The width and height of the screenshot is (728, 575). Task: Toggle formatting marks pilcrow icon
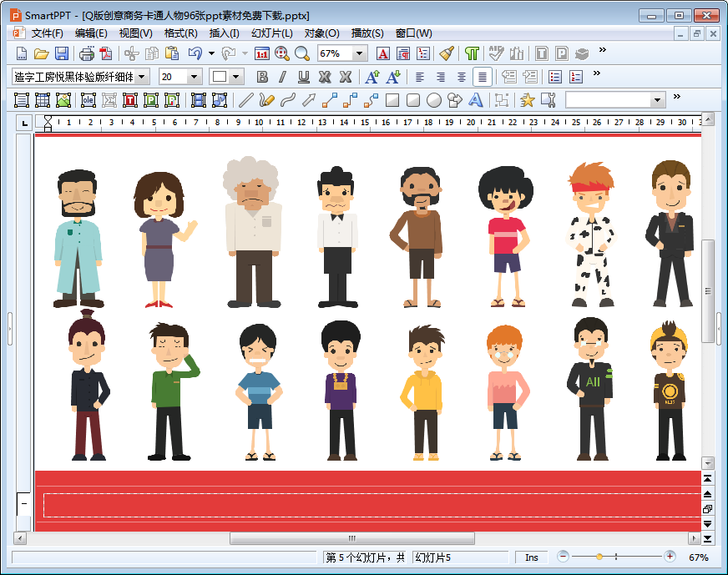(471, 54)
